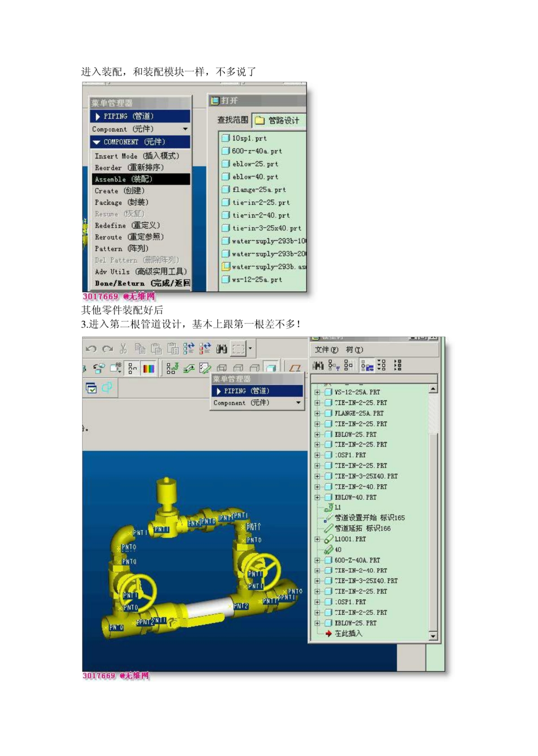
Task: Click the binoculars search icon in model tree
Action: [318, 365]
